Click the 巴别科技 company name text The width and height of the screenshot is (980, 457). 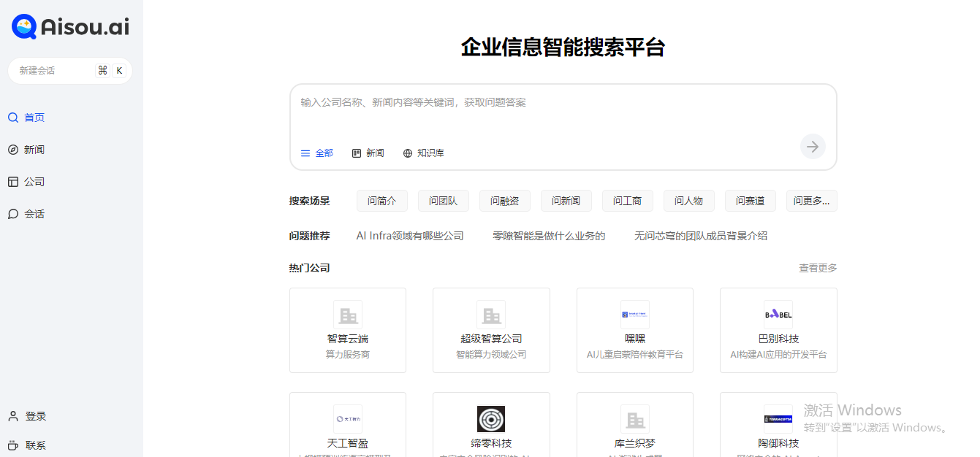778,339
